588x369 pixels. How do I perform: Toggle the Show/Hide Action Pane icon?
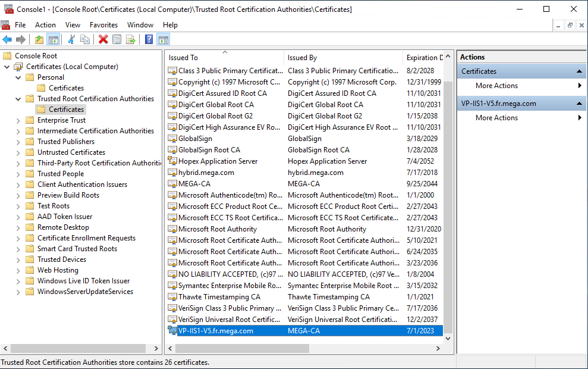[163, 39]
